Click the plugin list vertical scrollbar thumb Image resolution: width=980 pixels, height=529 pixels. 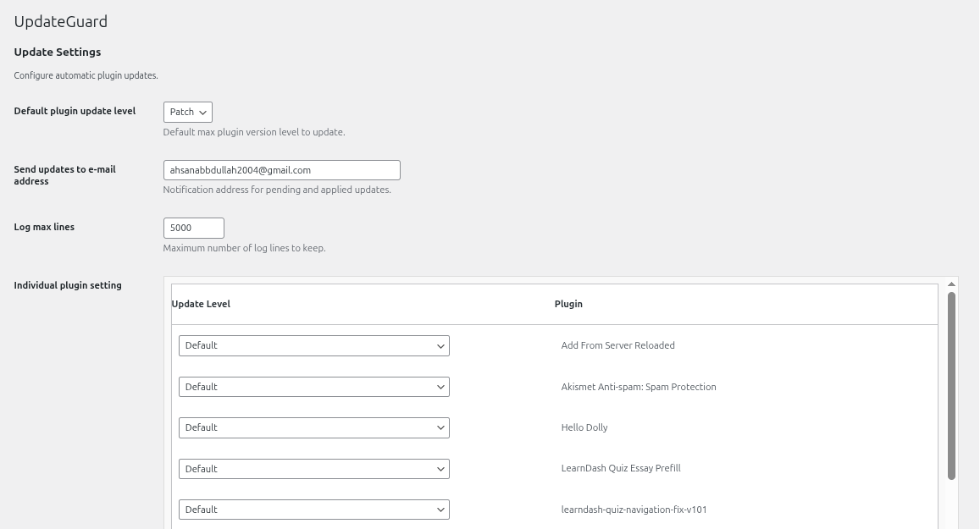pos(951,385)
